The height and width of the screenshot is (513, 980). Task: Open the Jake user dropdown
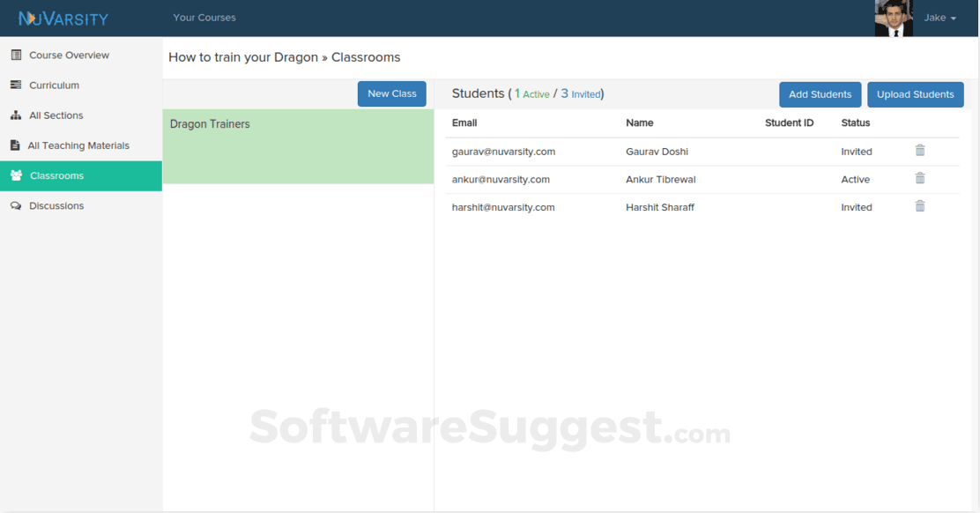coord(940,18)
